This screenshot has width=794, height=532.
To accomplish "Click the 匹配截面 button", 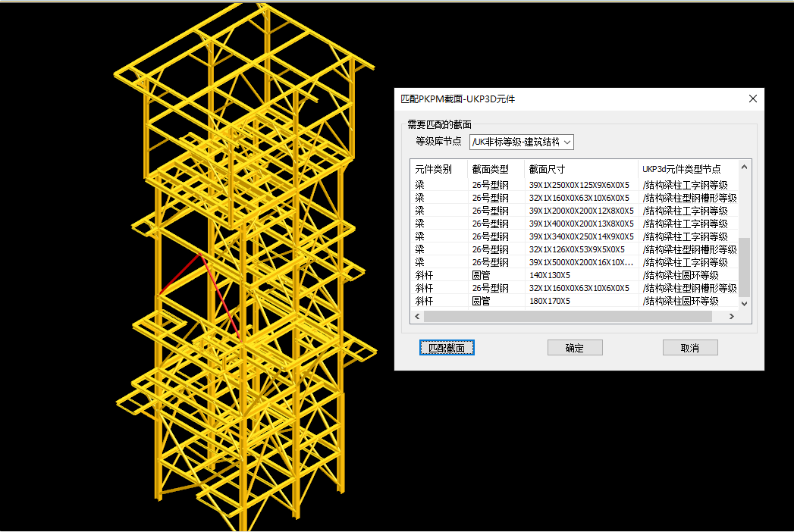I will point(447,348).
